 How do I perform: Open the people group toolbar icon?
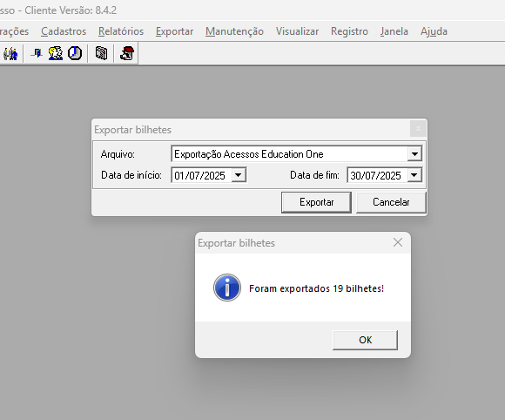10,53
